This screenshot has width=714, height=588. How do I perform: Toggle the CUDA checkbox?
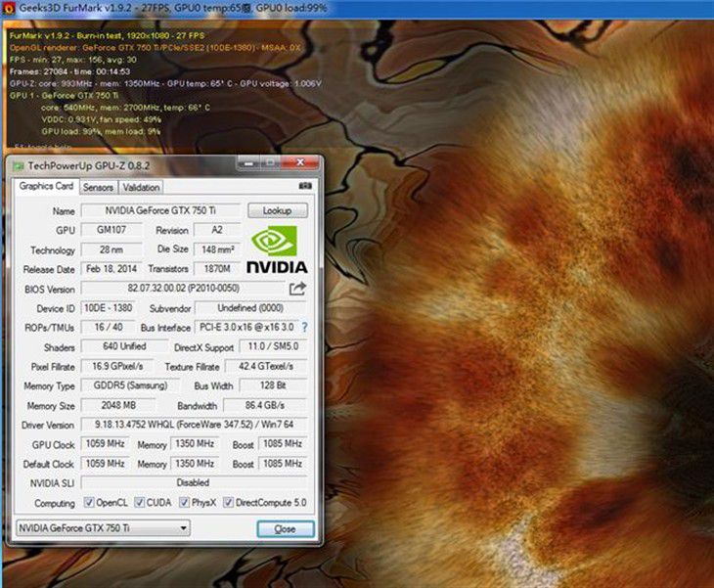(139, 502)
